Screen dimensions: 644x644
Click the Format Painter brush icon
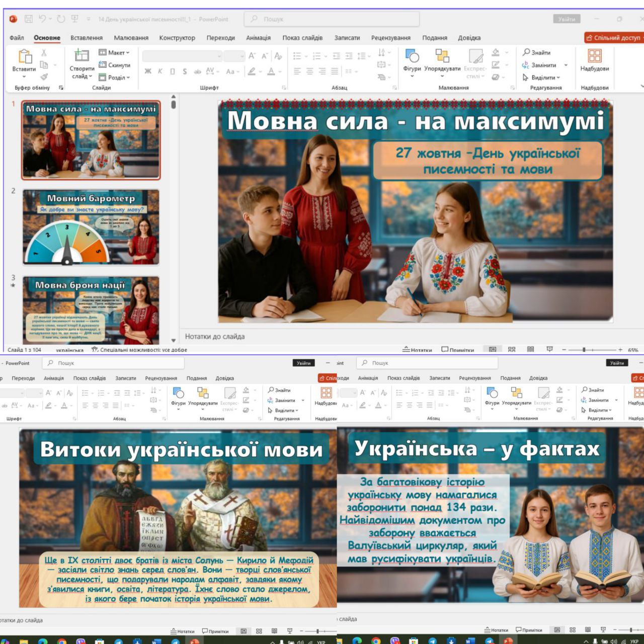pyautogui.click(x=44, y=77)
